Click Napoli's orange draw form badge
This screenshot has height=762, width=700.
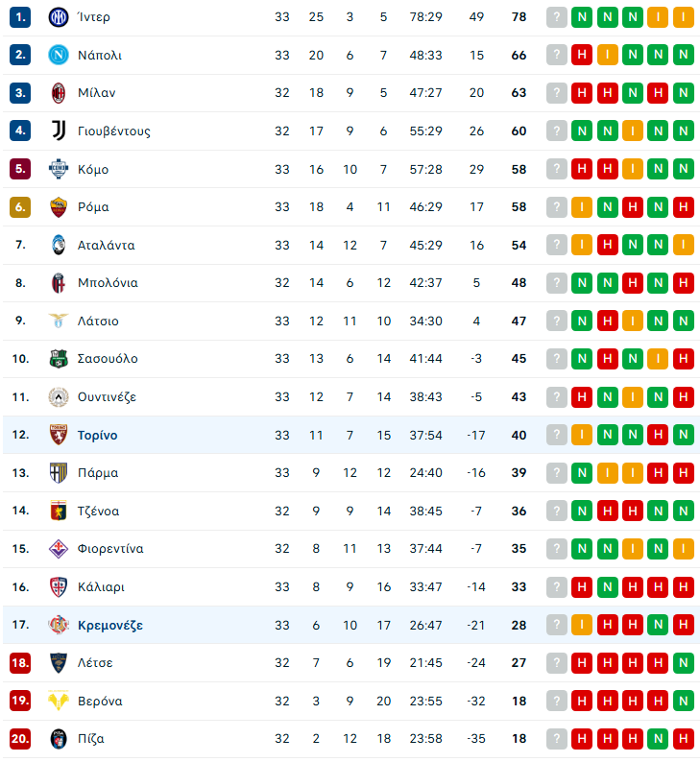coord(608,56)
